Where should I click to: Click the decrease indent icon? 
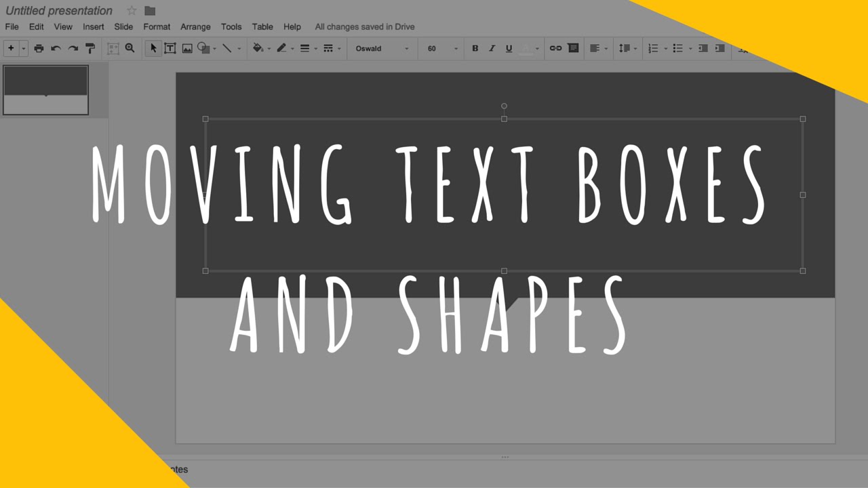click(703, 48)
